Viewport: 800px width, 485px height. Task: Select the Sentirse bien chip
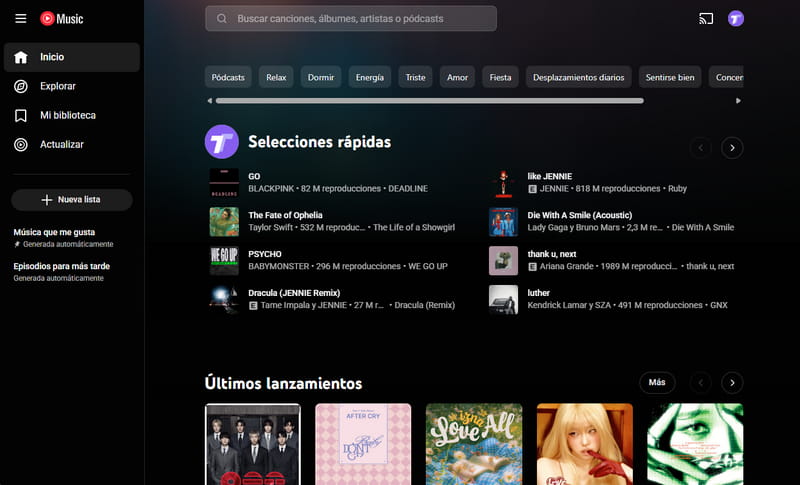(670, 77)
